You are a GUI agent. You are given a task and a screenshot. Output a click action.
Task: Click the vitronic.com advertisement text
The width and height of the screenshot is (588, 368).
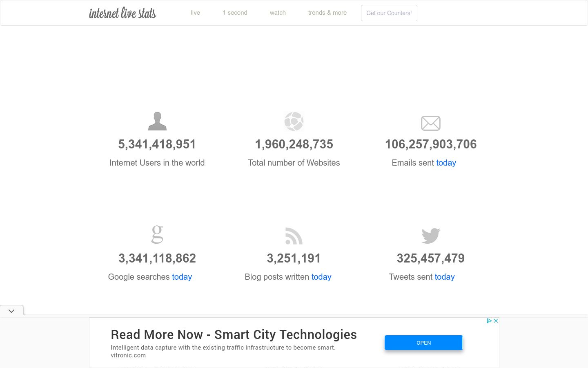point(128,355)
